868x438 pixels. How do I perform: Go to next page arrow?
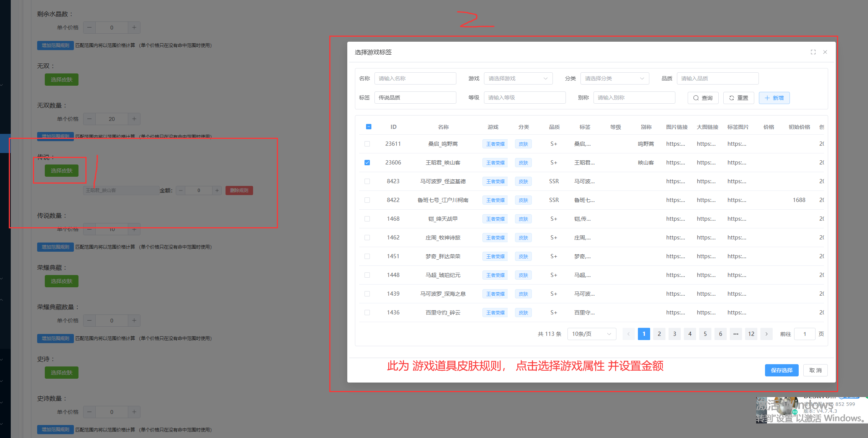(x=767, y=334)
